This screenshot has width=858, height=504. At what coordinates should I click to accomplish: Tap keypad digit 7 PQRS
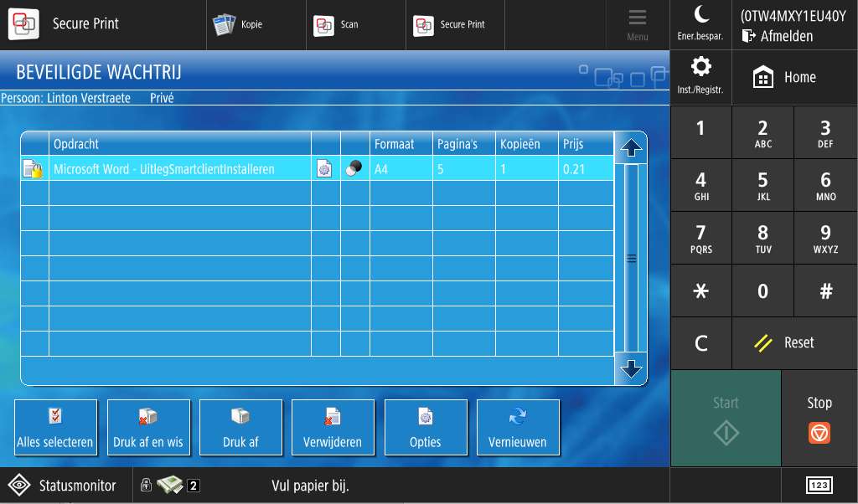[700, 238]
